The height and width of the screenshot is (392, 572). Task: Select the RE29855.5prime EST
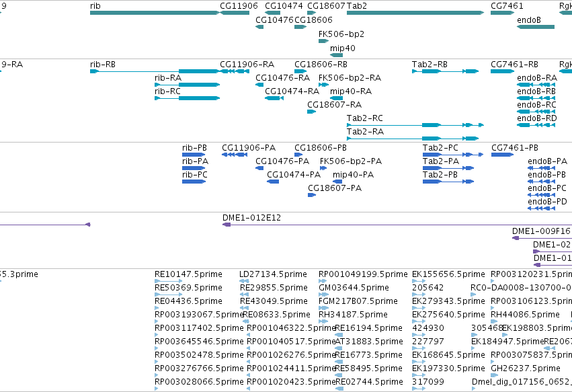[x=245, y=295]
